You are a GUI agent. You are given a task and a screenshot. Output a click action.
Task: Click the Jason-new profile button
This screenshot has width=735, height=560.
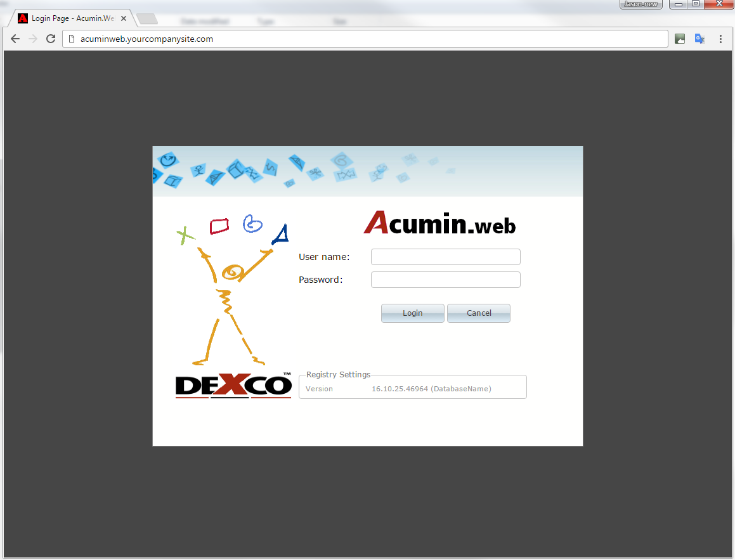pyautogui.click(x=641, y=4)
